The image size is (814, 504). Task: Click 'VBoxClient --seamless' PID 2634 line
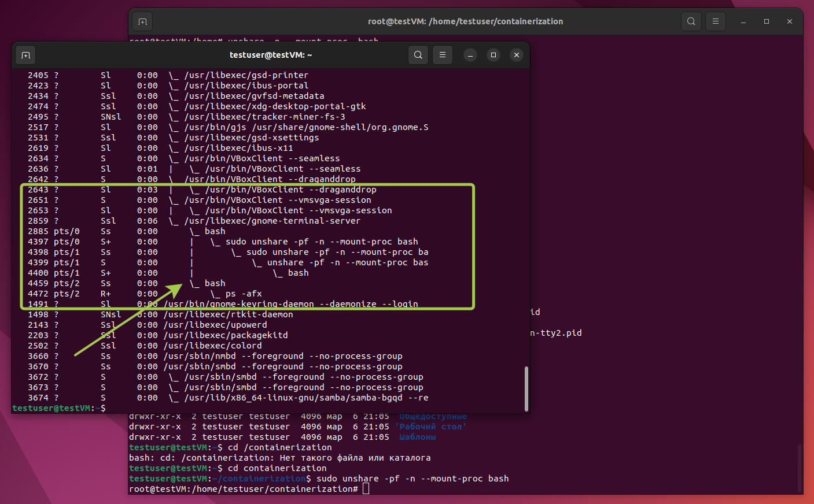pos(183,158)
